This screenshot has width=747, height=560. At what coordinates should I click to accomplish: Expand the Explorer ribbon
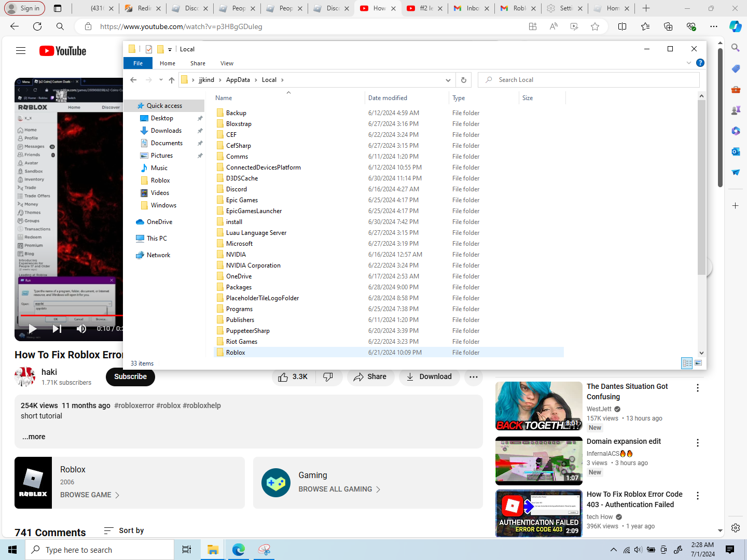coord(689,63)
